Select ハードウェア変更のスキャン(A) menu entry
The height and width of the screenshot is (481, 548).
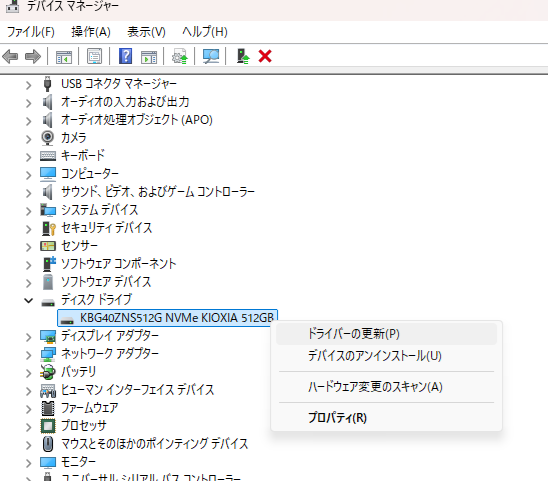387,387
